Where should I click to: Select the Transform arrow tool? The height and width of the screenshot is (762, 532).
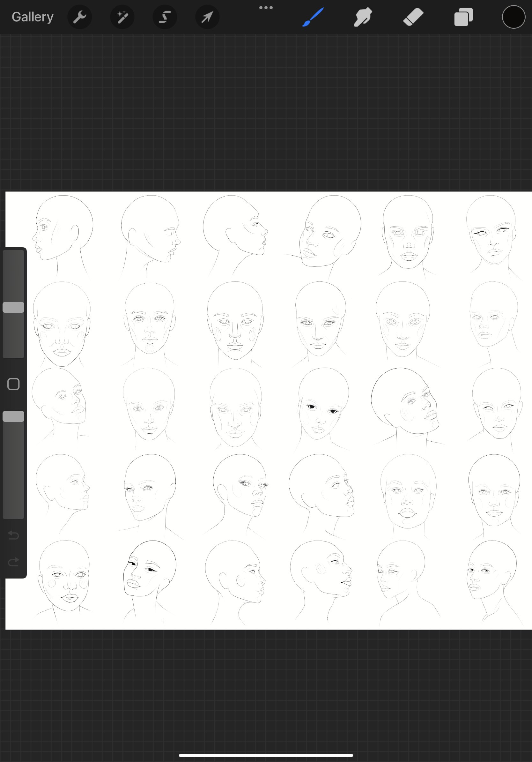click(207, 17)
